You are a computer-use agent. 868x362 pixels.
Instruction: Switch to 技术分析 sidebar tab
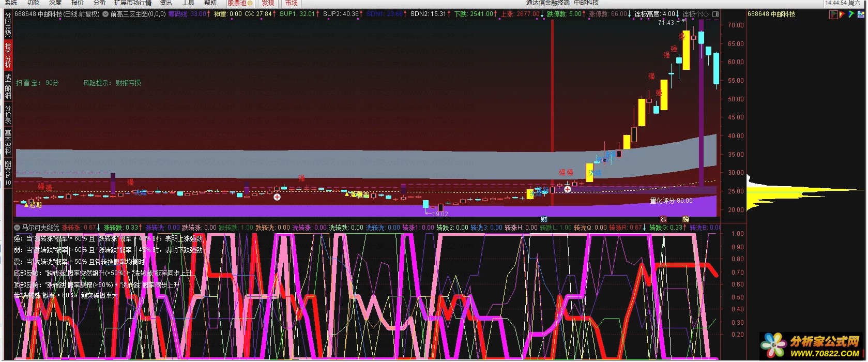8,55
